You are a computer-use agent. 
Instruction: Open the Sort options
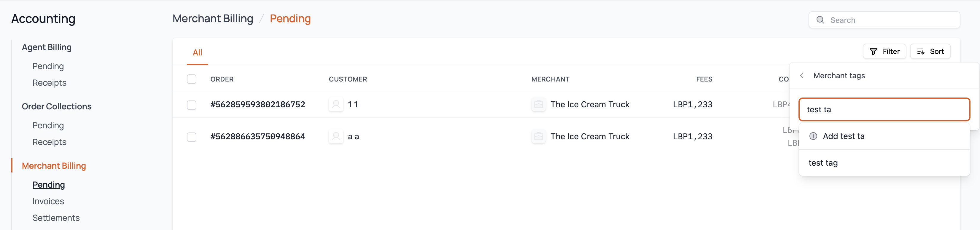(x=930, y=52)
